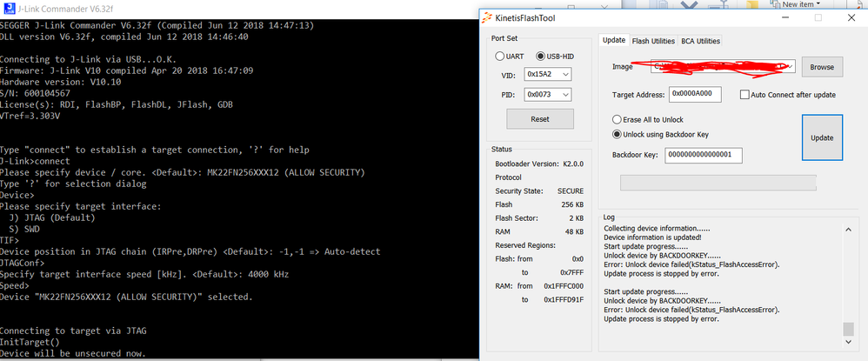The image size is (868, 361).
Task: Switch to the Flash Utilities tab
Action: click(653, 41)
